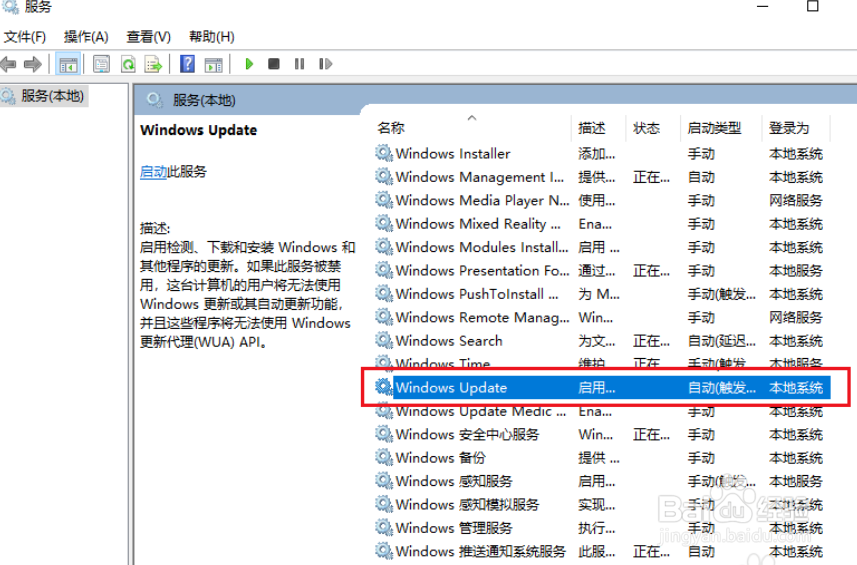Viewport: 857px width, 565px height.
Task: Select Windows Remote Manag... service
Action: pyautogui.click(x=602, y=317)
